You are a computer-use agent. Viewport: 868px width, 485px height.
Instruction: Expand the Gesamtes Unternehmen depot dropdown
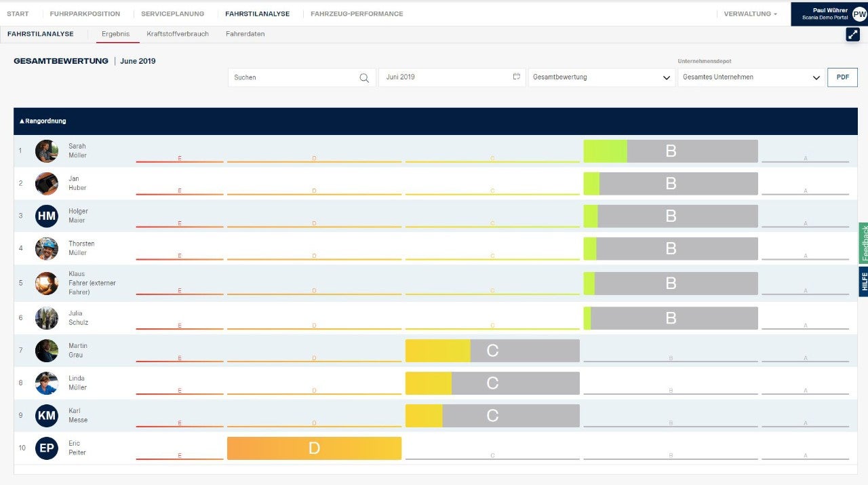751,77
